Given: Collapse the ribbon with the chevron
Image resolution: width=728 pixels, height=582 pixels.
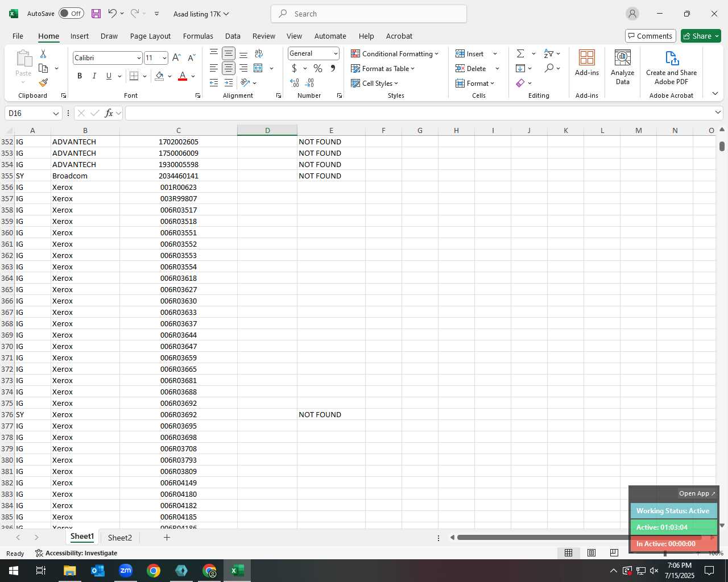Looking at the screenshot, I should point(715,93).
